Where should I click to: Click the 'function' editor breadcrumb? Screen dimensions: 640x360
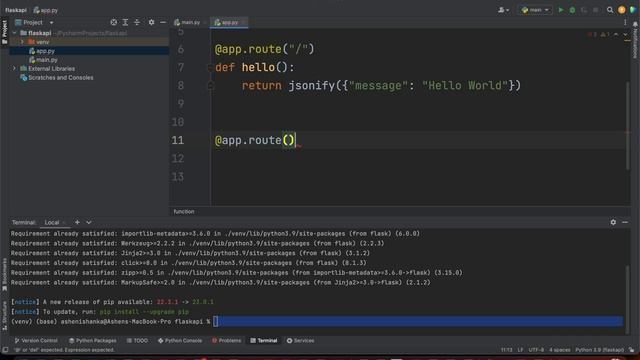tap(184, 211)
